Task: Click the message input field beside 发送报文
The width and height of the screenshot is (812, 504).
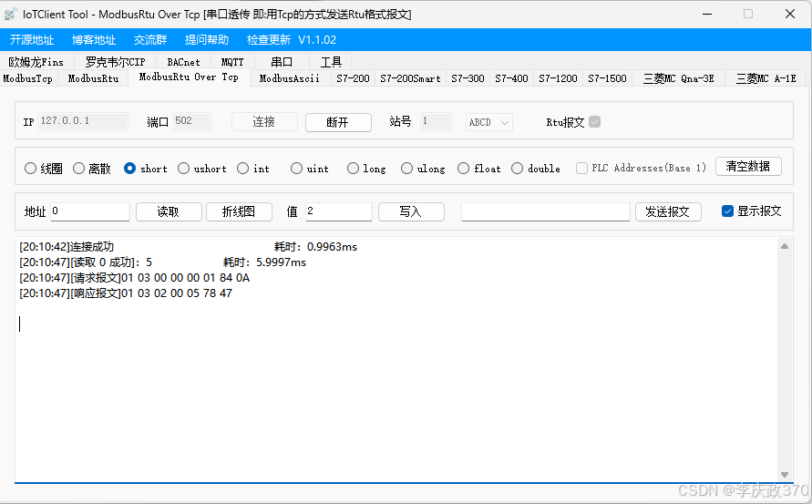Action: click(546, 211)
